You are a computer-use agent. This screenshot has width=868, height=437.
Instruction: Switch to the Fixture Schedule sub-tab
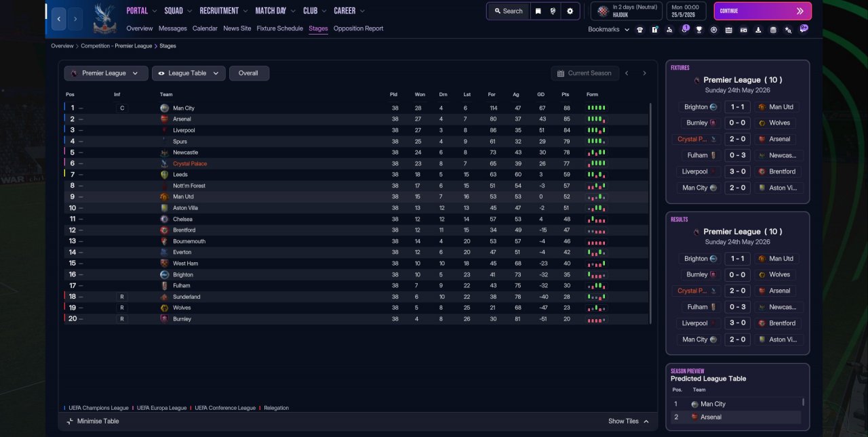coord(280,28)
